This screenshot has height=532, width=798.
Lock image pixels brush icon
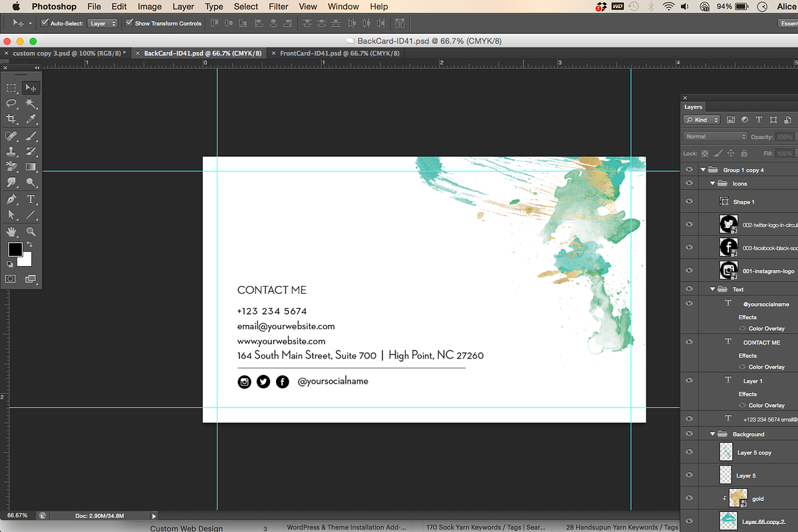coord(718,153)
